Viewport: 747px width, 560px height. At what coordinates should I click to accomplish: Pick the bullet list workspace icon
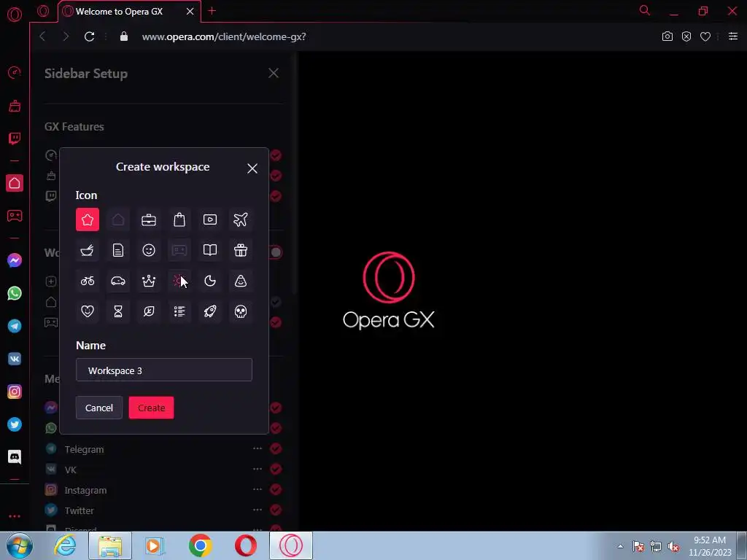[179, 311]
